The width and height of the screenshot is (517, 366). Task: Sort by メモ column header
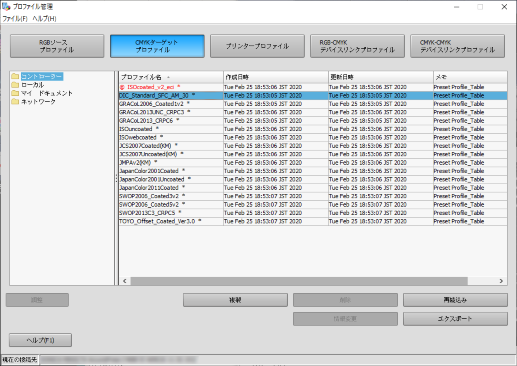pyautogui.click(x=470, y=77)
